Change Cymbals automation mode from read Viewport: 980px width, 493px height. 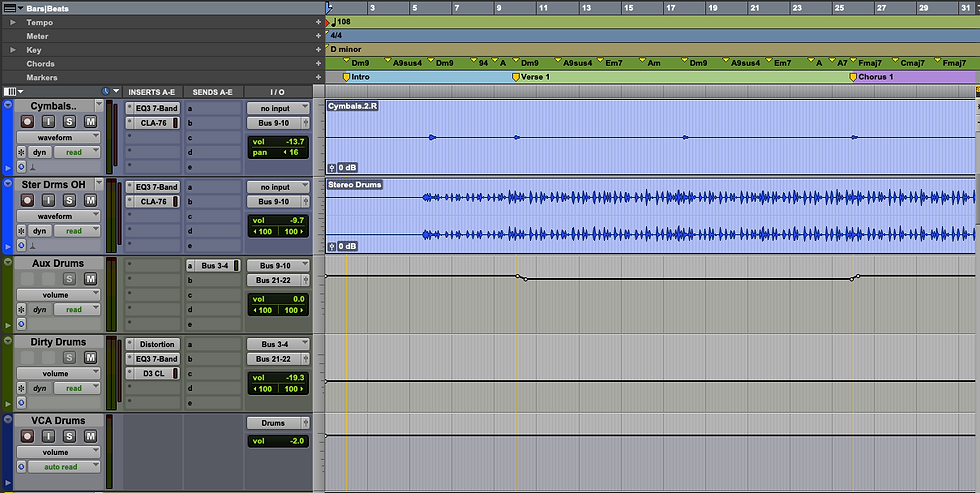[x=76, y=152]
